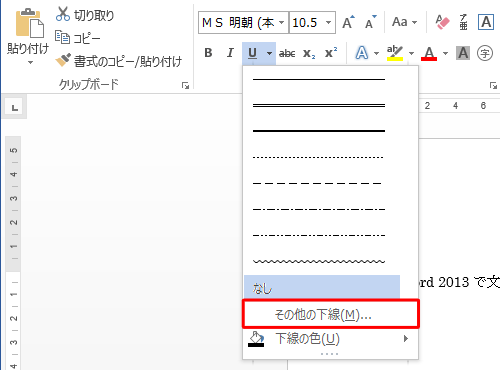Screen dimensions: 500x370
Task: Toggle Subscript formatting
Action: (x=309, y=53)
